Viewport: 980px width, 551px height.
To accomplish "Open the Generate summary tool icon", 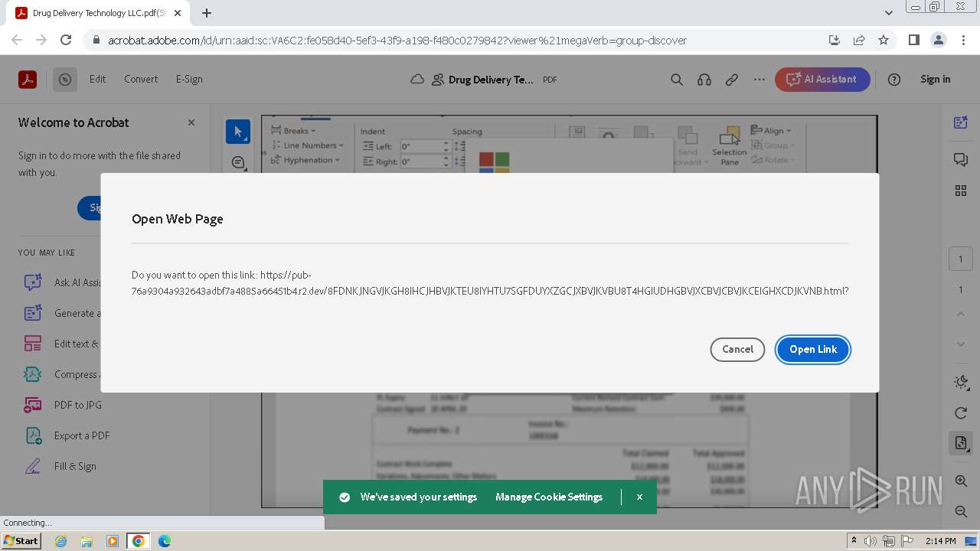I will [33, 313].
